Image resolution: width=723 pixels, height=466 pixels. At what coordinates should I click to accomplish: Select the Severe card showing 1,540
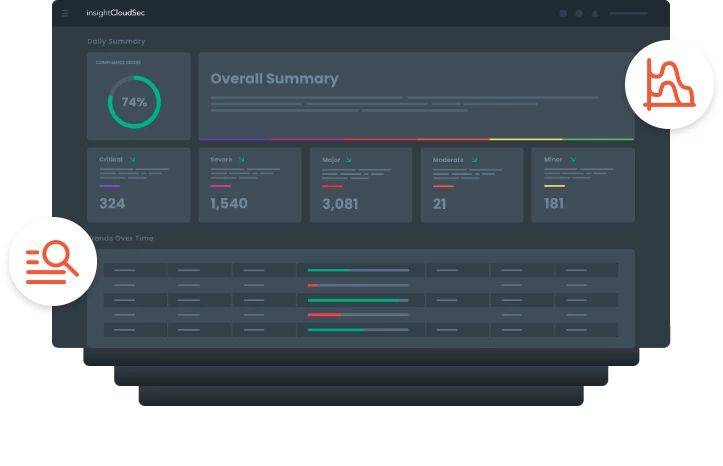(249, 185)
